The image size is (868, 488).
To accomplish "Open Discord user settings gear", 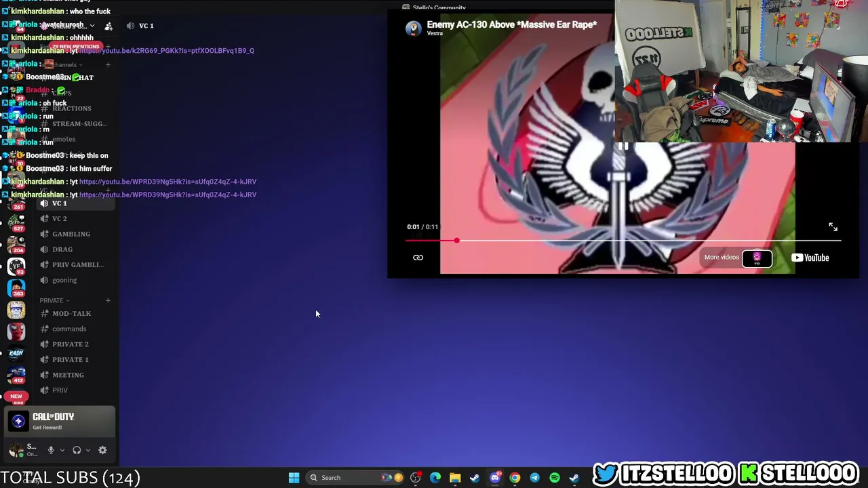I will click(x=102, y=450).
